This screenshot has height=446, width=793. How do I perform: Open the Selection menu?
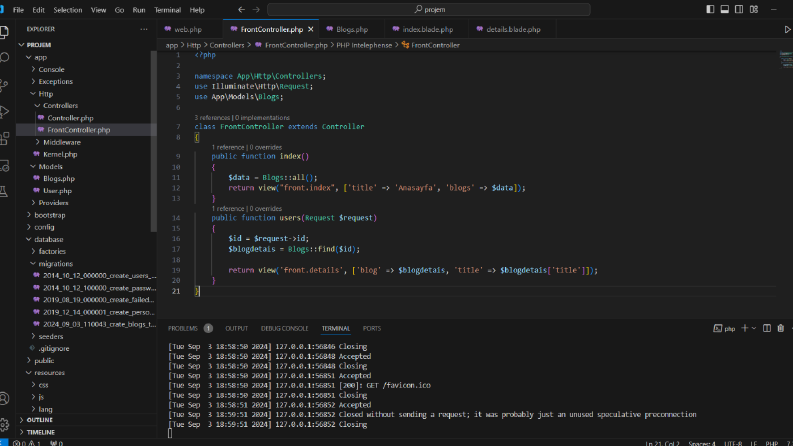[68, 10]
